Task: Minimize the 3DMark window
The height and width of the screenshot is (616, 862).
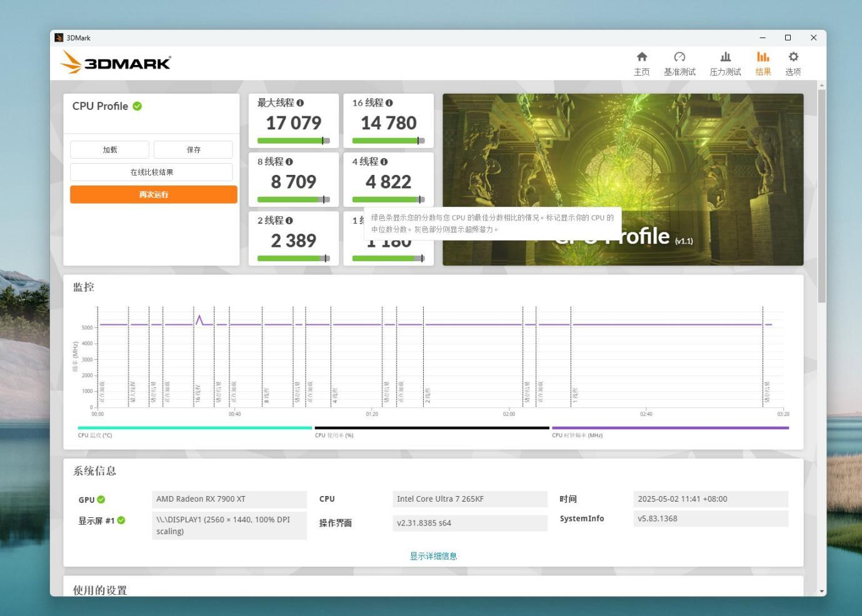Action: 763,37
